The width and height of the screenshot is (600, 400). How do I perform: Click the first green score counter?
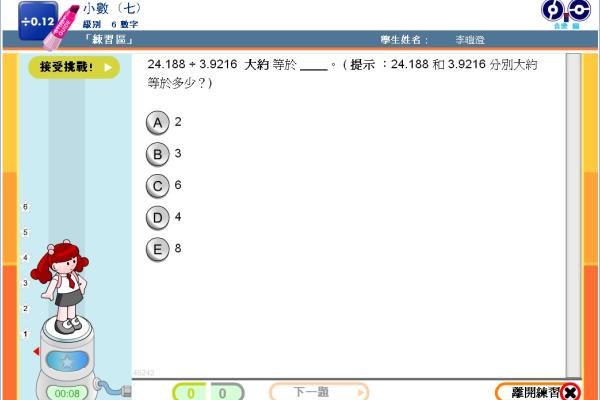(x=189, y=393)
